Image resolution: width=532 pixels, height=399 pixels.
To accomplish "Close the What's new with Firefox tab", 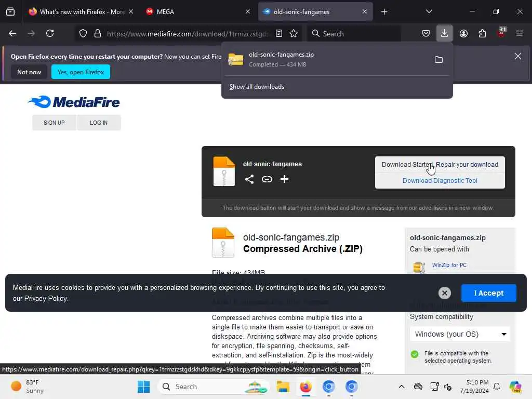I will click(131, 11).
